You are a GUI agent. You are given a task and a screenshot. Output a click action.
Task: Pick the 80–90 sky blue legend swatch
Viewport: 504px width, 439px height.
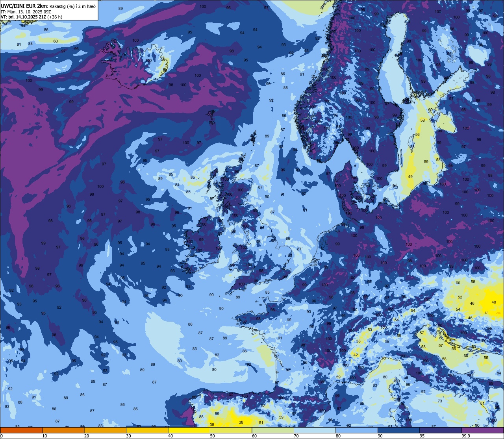(x=357, y=430)
